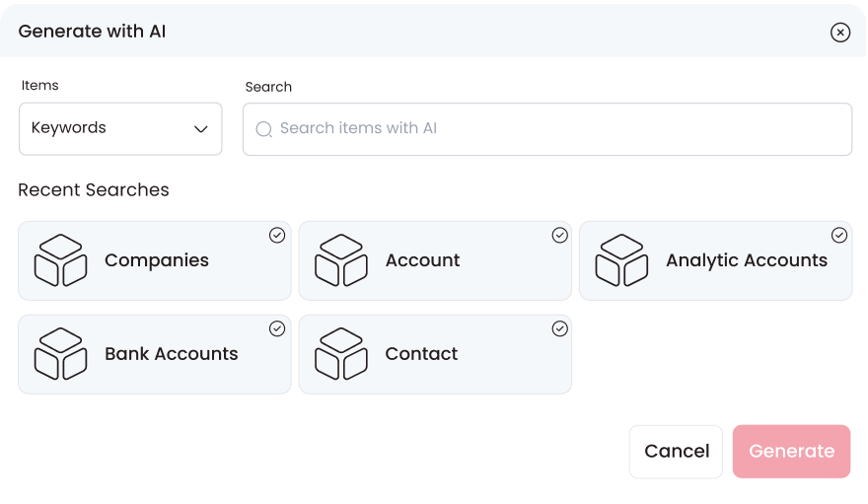Pick the Bank Accounts recent search label
Viewport: 868px width, 504px height.
coord(172,354)
